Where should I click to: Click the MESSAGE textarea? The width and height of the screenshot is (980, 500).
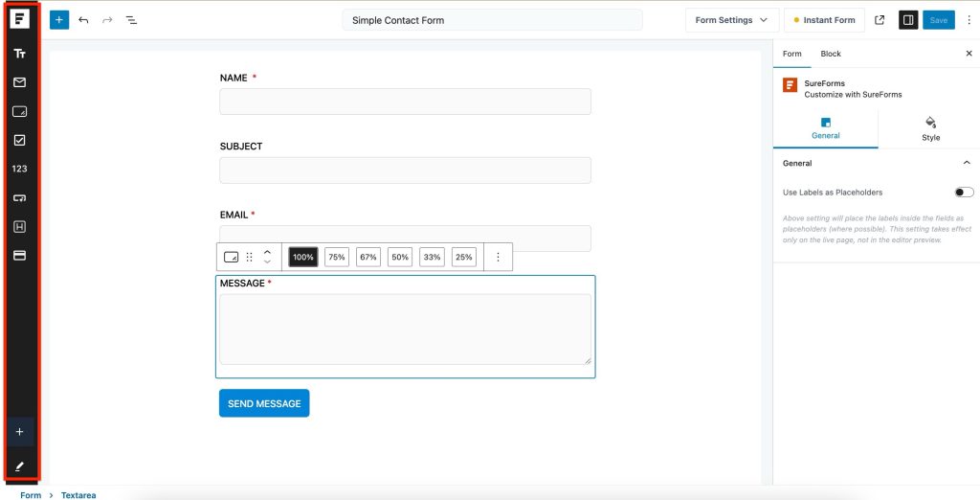(405, 330)
